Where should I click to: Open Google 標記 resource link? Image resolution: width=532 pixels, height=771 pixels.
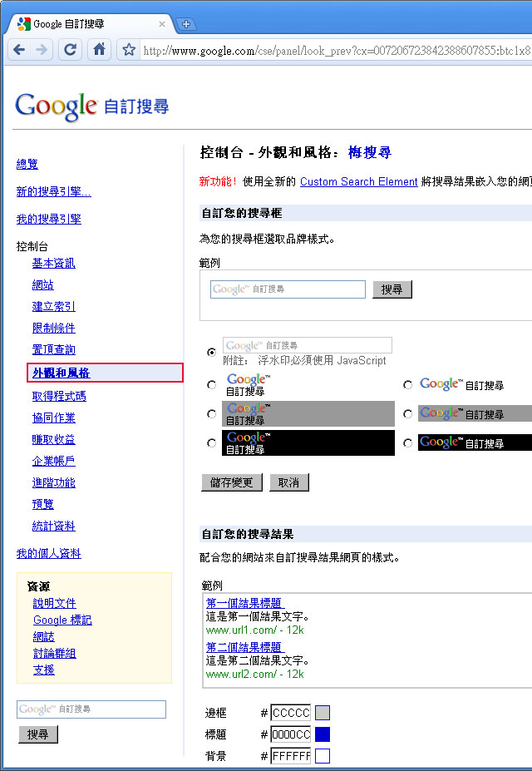click(x=62, y=620)
